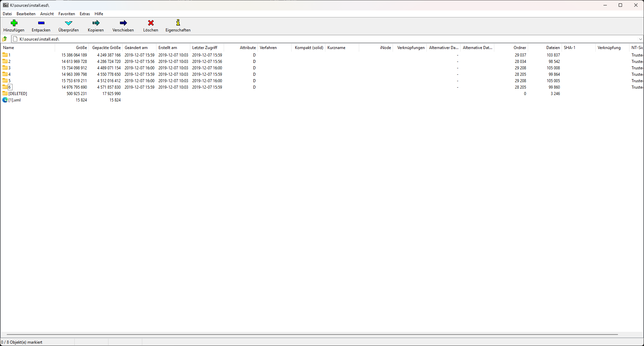This screenshot has width=644, height=346.
Task: Click the Überprüfen checkmark icon
Action: pyautogui.click(x=69, y=23)
